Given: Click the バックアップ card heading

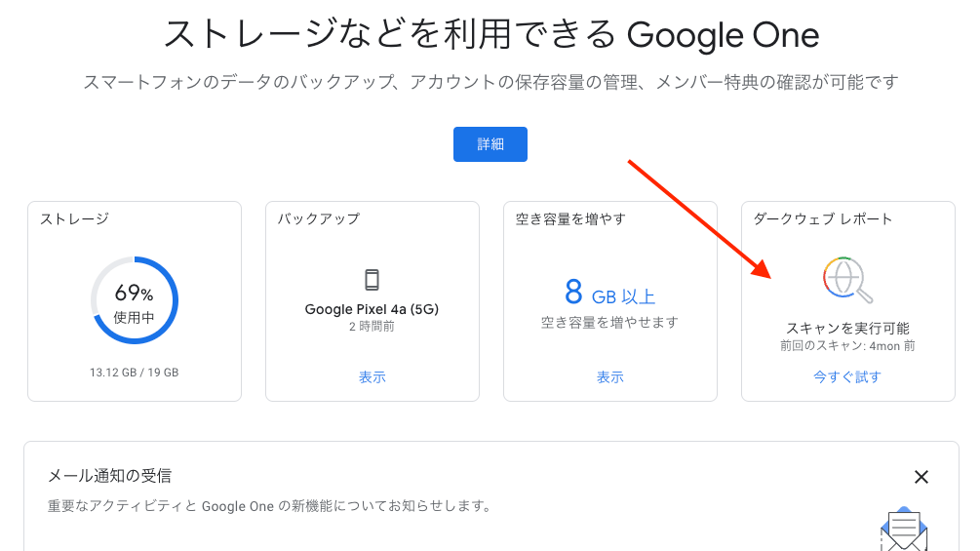Looking at the screenshot, I should click(319, 218).
